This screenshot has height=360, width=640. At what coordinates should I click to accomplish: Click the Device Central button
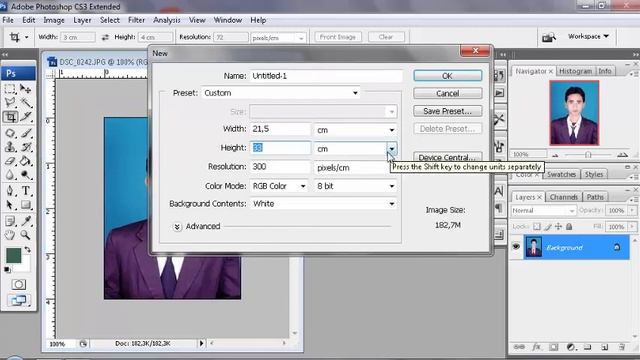447,157
